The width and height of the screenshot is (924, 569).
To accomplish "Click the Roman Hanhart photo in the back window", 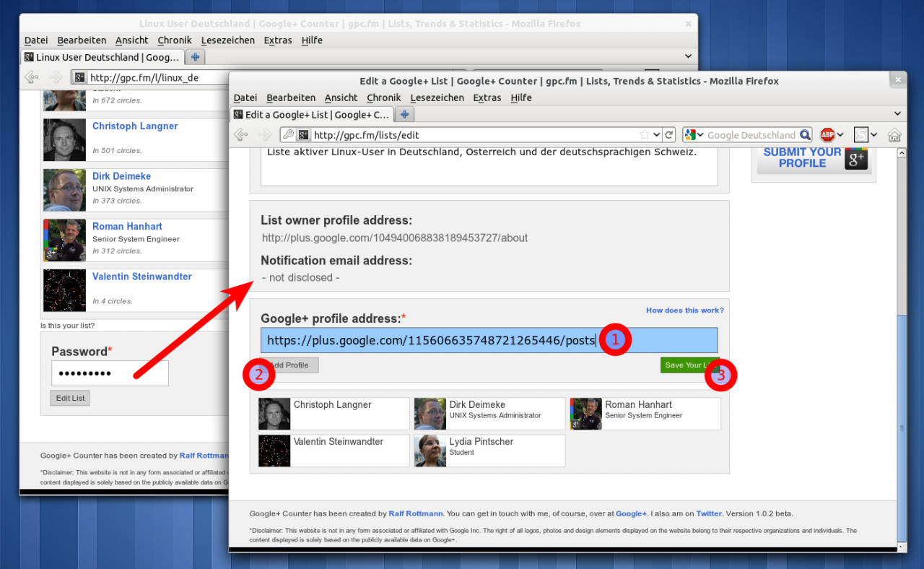I will point(64,240).
